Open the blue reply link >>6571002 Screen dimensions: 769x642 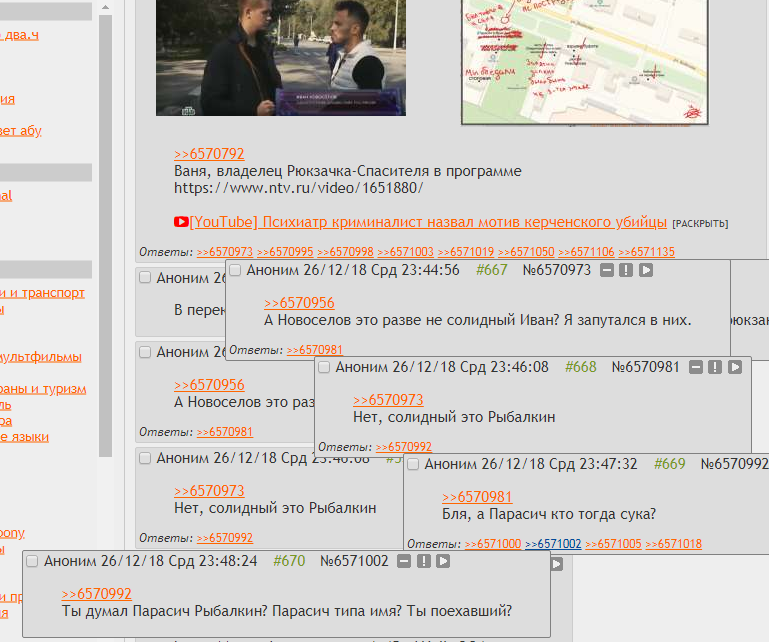553,544
